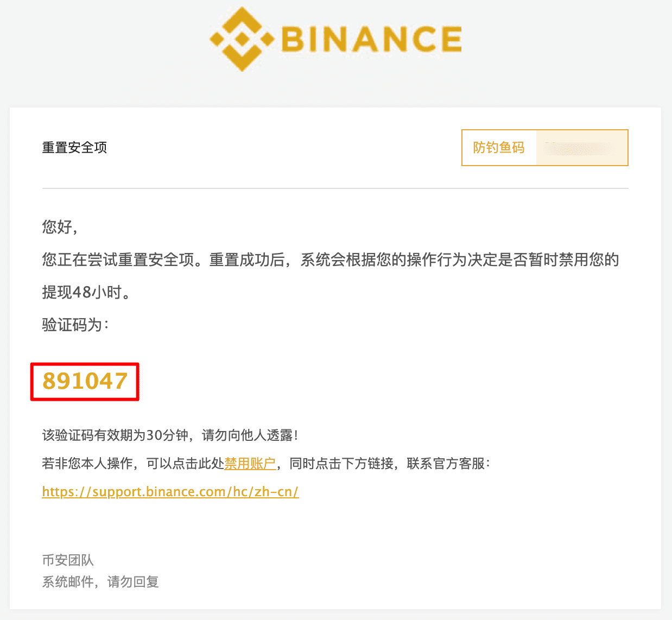
Task: Click the 同时点击下方链接 text
Action: pyautogui.click(x=341, y=464)
